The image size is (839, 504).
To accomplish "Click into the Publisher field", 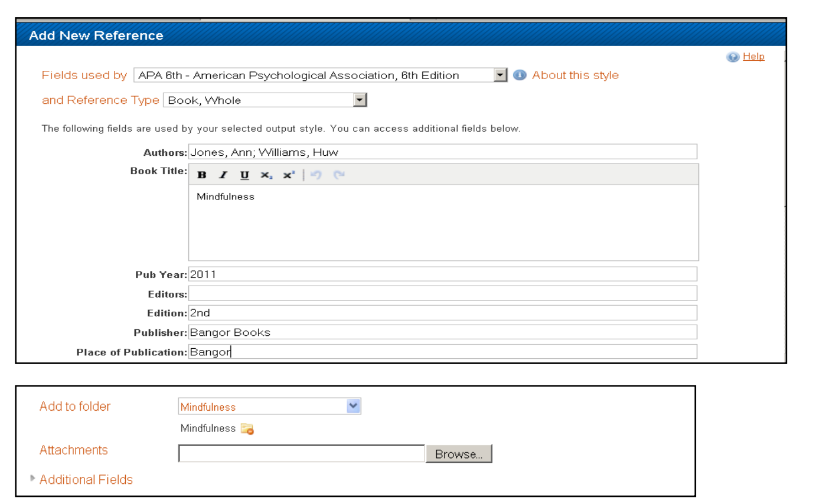I will (x=443, y=332).
